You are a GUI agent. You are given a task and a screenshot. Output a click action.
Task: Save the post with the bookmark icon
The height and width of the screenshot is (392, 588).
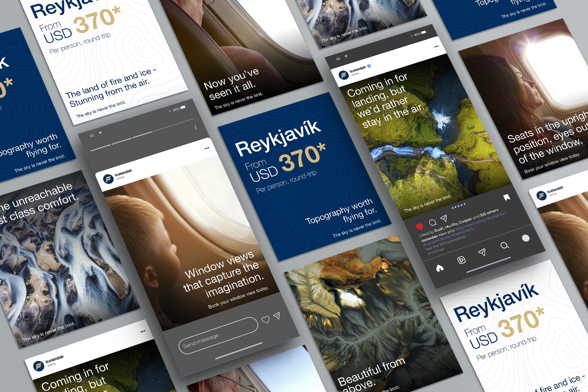506,197
